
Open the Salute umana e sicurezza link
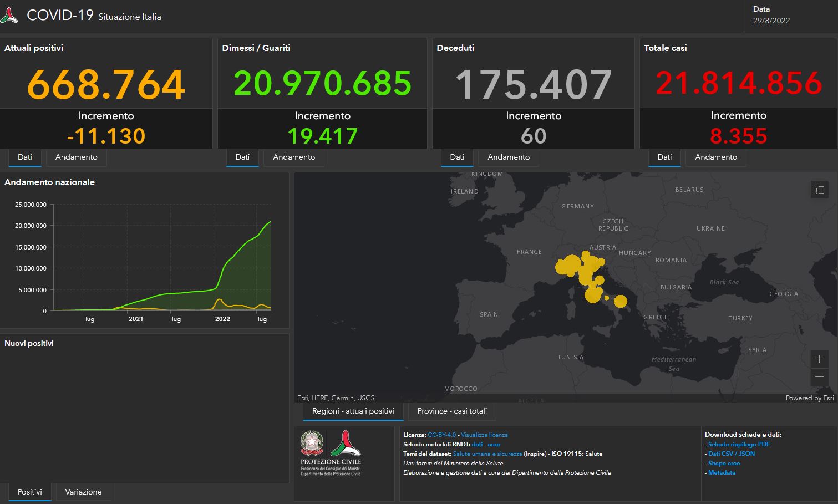(x=487, y=454)
